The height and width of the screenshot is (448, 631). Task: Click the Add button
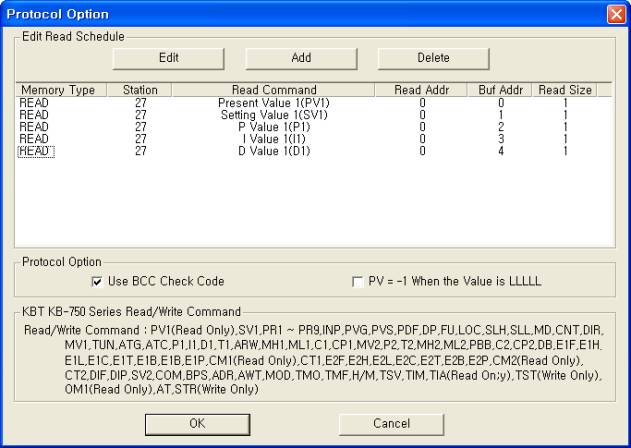301,59
